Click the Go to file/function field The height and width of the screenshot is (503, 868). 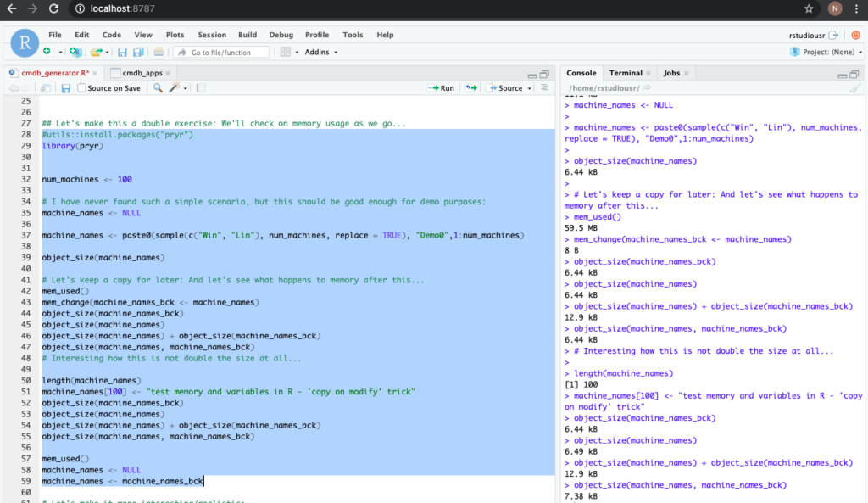pos(221,52)
